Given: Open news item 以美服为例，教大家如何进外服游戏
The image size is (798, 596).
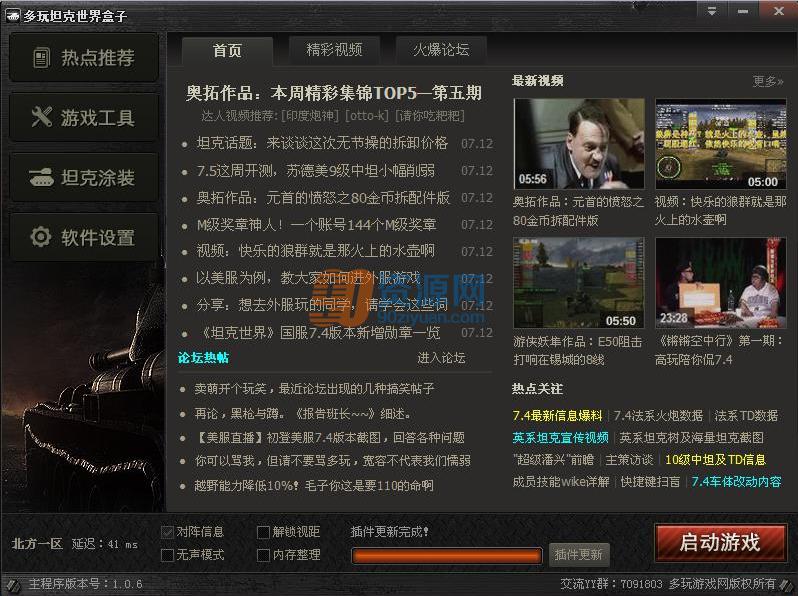Looking at the screenshot, I should (308, 278).
